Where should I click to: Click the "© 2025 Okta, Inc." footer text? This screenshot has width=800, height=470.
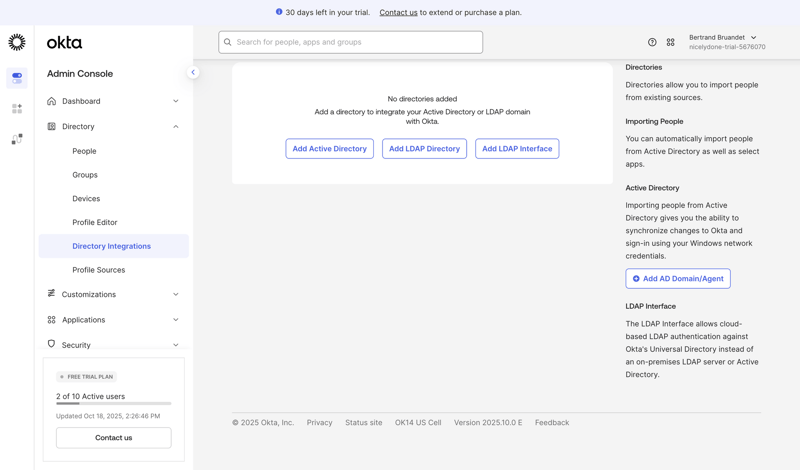(263, 423)
